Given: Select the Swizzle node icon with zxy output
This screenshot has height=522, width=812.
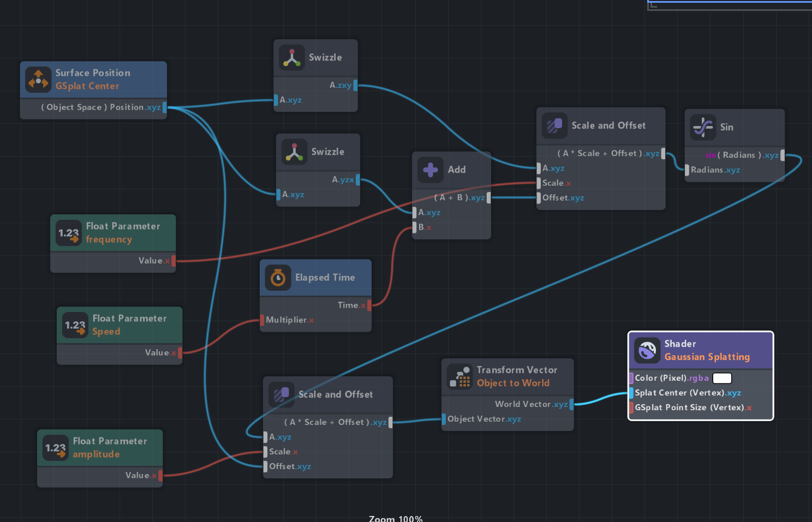Looking at the screenshot, I should [292, 58].
